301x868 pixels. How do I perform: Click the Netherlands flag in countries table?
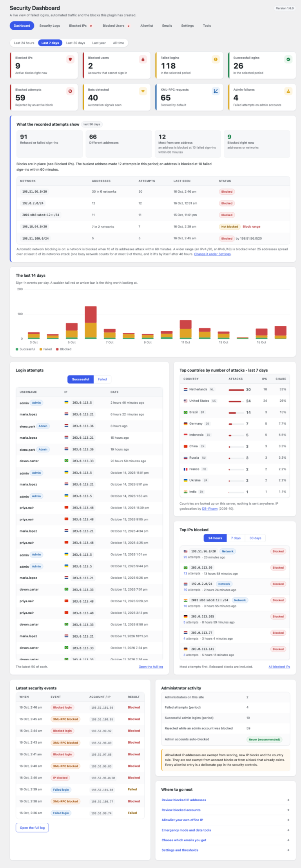(185, 390)
